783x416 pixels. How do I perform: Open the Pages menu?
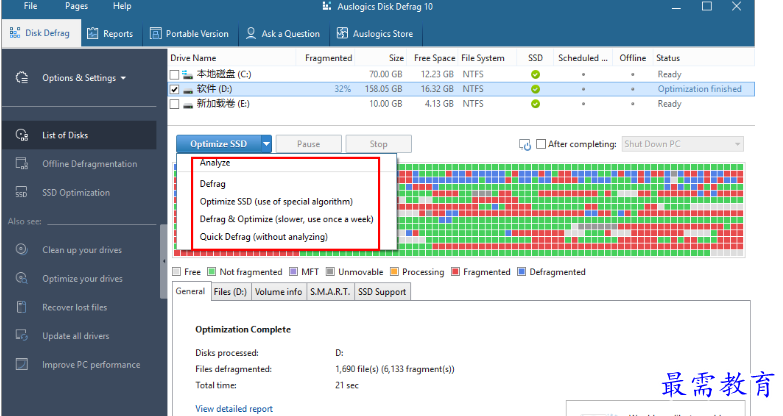[x=76, y=6]
